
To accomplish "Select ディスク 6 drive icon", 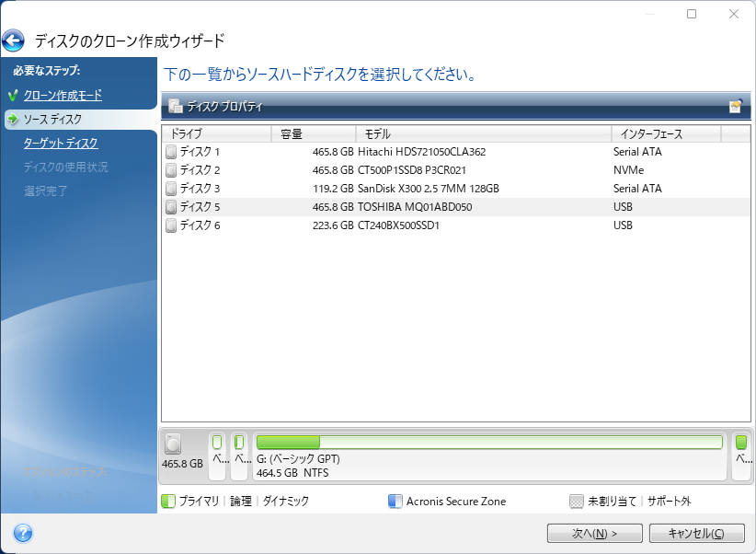I will 171,225.
